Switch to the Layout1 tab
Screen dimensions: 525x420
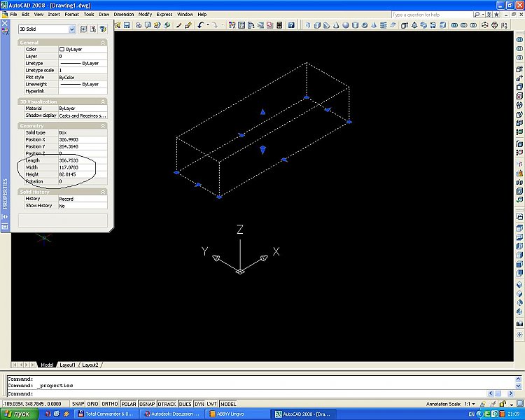67,365
